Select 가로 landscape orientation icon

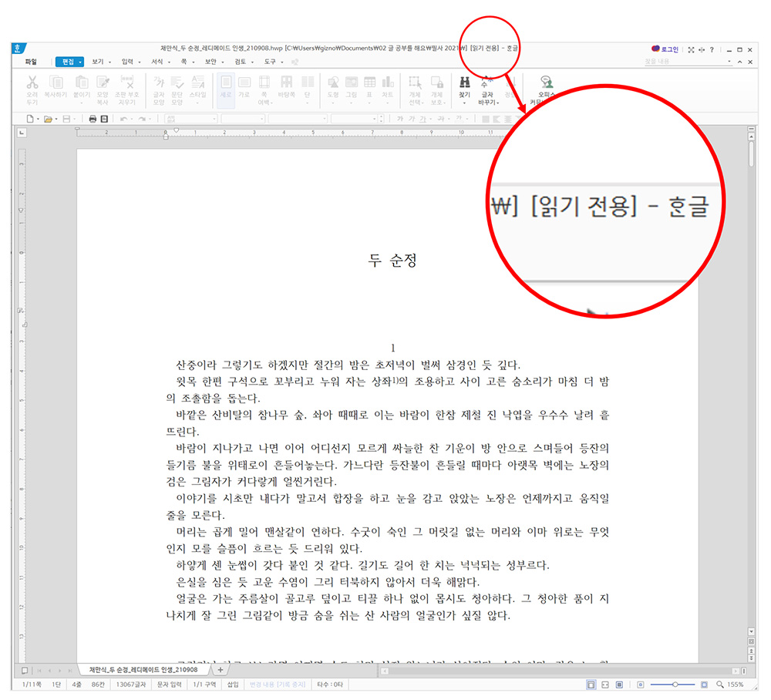(244, 82)
